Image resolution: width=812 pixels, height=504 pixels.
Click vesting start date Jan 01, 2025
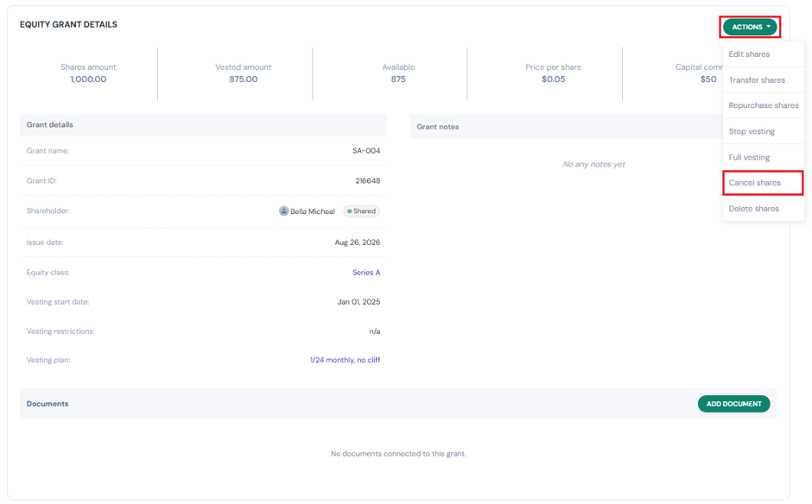tap(358, 302)
